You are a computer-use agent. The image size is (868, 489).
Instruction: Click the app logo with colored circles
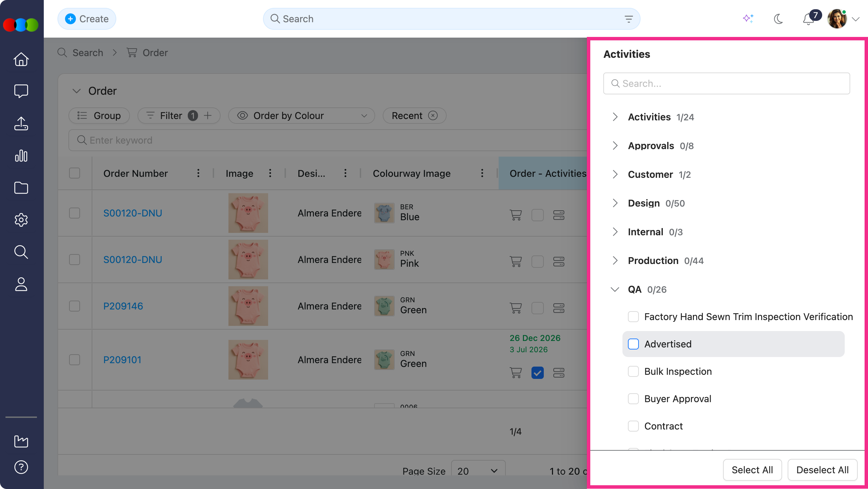point(21,25)
